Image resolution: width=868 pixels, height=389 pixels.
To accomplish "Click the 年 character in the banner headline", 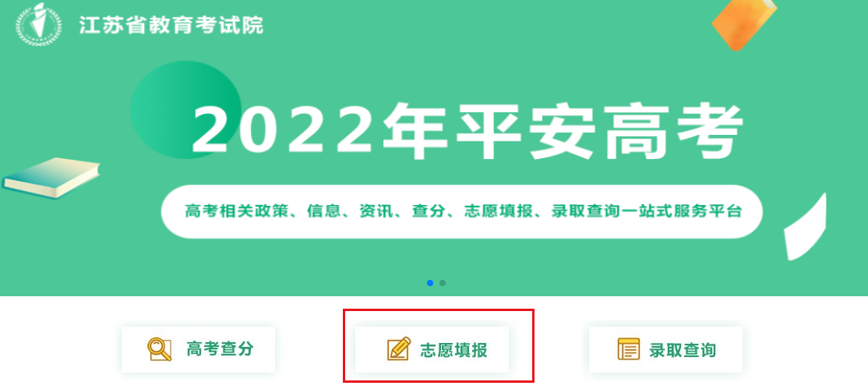I will coord(415,132).
